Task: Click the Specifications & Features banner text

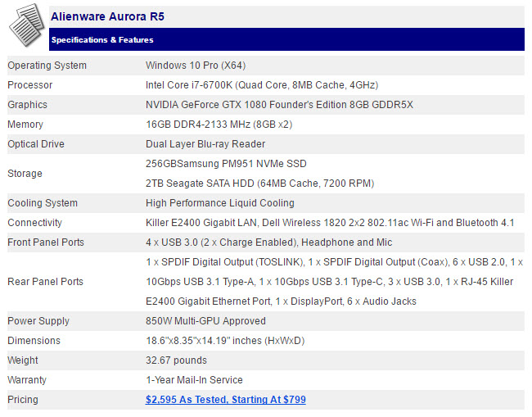Action: coord(102,39)
